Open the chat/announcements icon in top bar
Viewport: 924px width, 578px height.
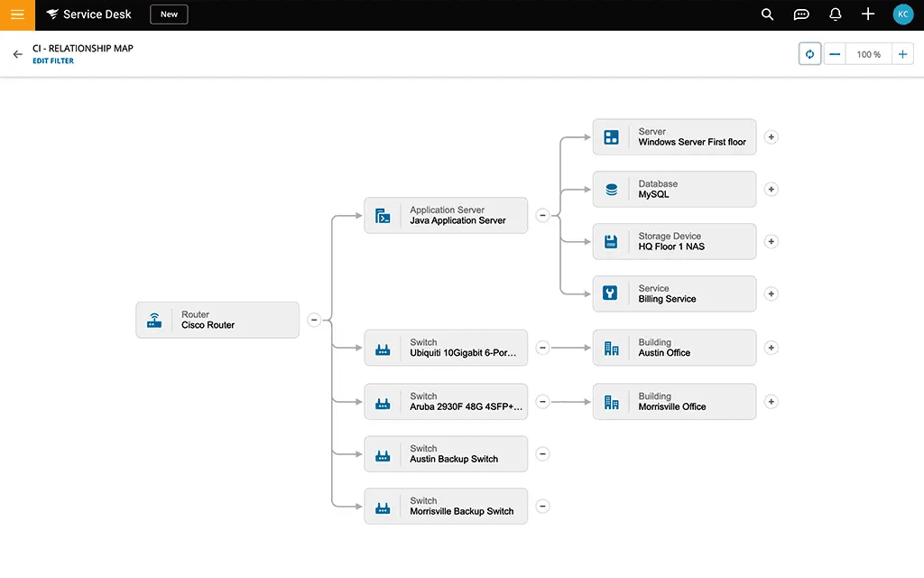[x=801, y=14]
